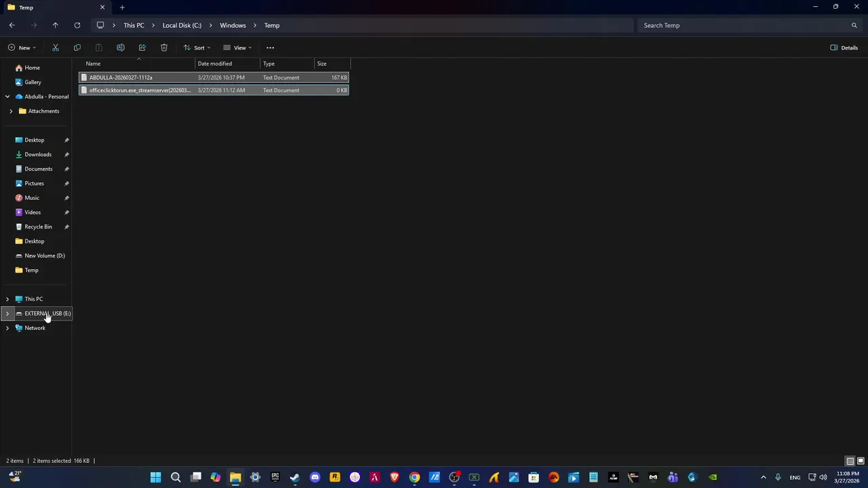Select the ABDULLA-20260327-1112a file
The image size is (868, 488).
pos(214,77)
